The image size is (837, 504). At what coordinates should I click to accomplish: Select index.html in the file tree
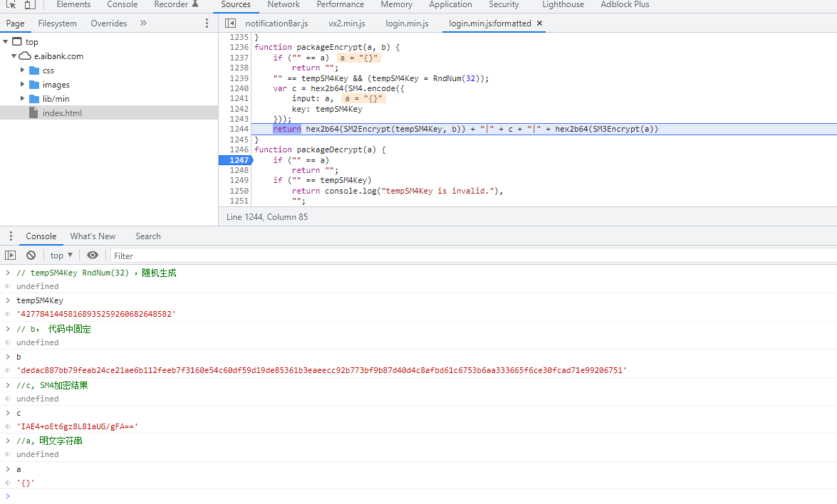click(62, 113)
